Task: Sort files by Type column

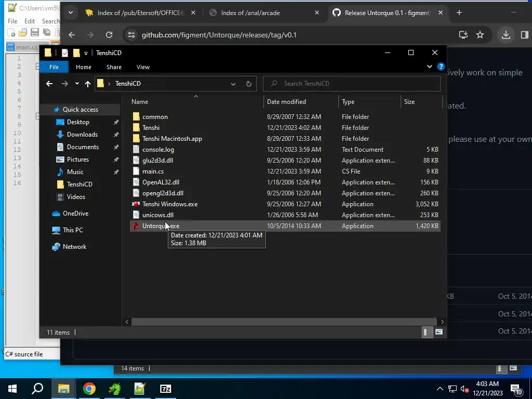Action: pyautogui.click(x=369, y=102)
